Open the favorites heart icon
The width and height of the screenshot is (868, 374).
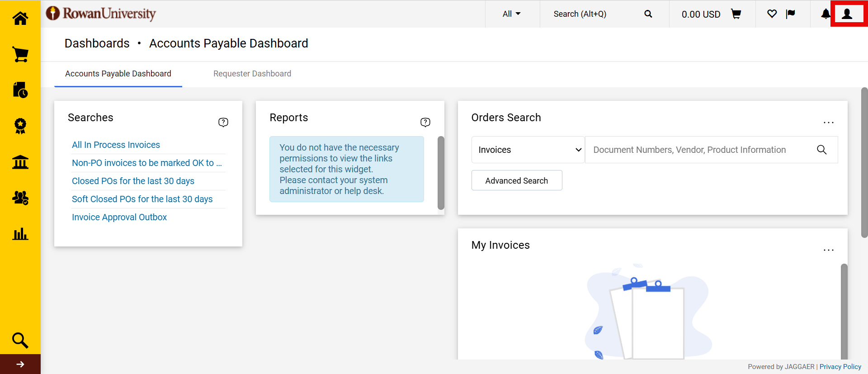(x=772, y=14)
